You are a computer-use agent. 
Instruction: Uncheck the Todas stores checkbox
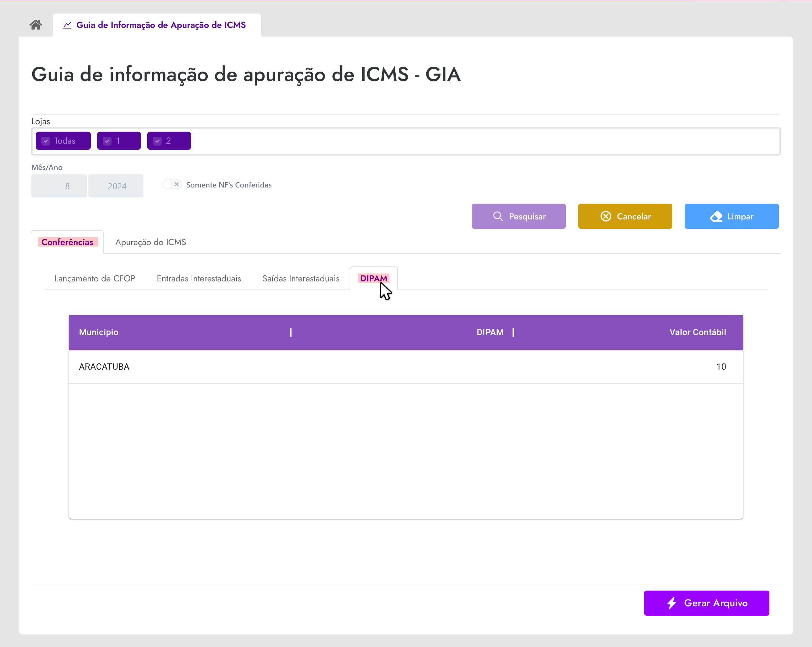point(46,141)
